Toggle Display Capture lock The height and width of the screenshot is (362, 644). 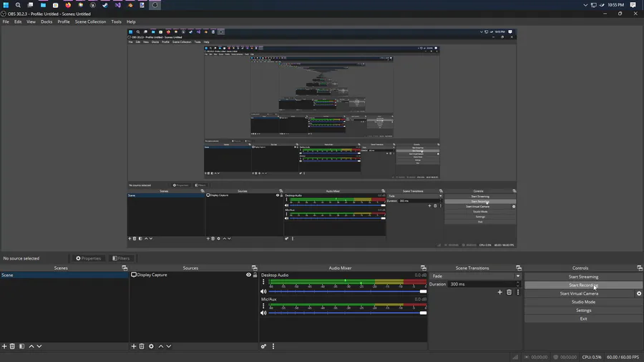tap(255, 275)
